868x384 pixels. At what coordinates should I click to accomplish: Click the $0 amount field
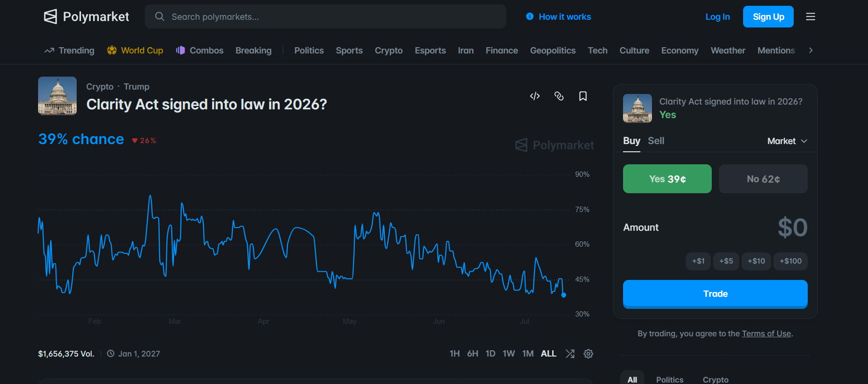792,227
